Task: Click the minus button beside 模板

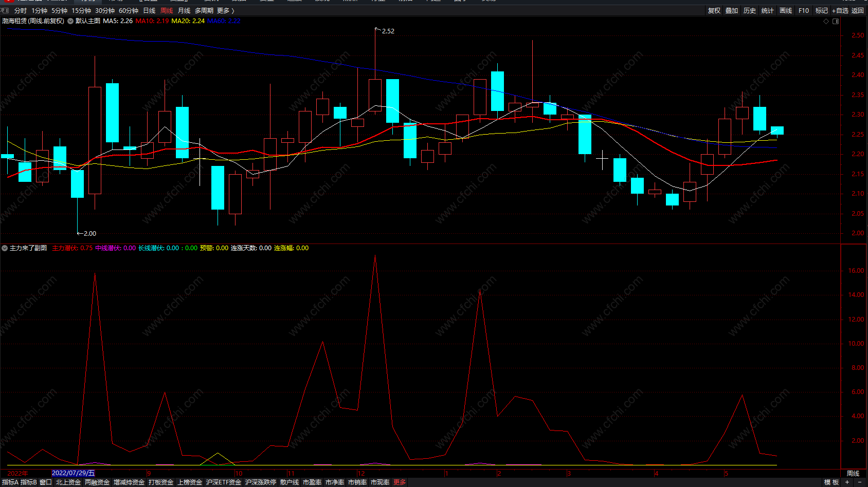Action: tap(860, 482)
